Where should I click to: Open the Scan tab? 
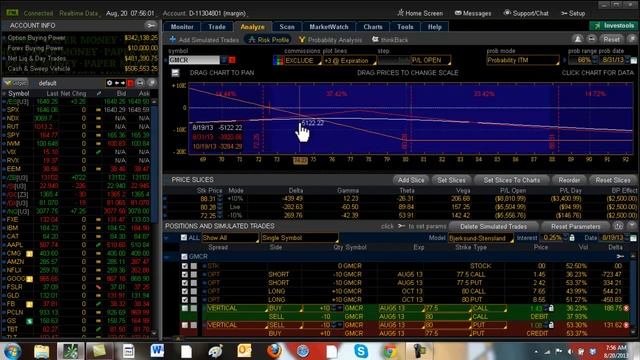click(287, 27)
